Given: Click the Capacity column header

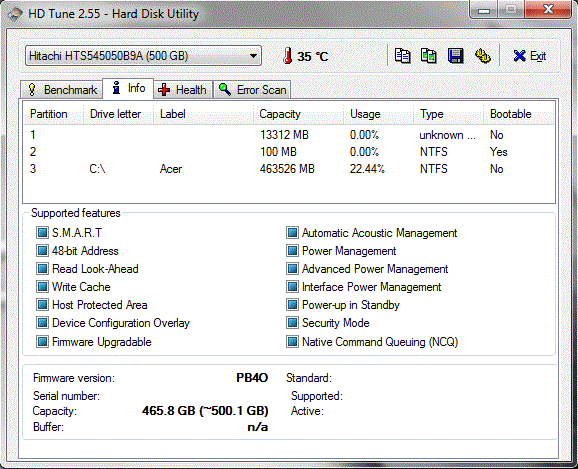Looking at the screenshot, I should coord(299,114).
